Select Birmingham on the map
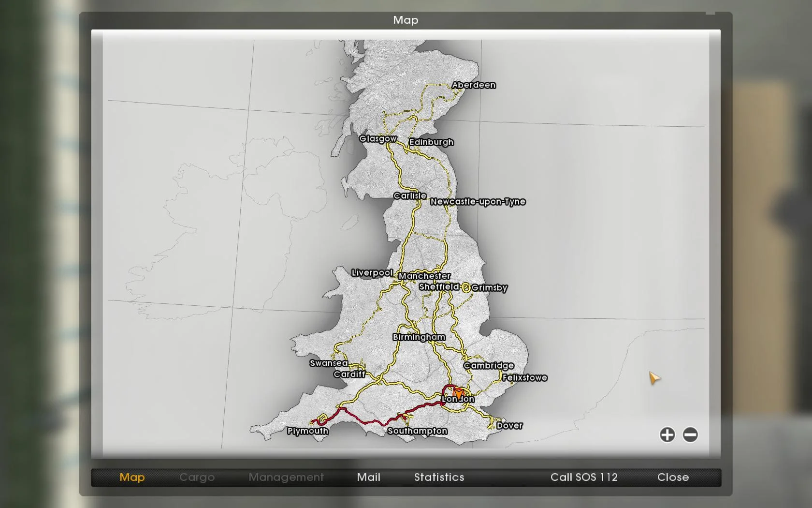This screenshot has height=508, width=812. pos(418,337)
